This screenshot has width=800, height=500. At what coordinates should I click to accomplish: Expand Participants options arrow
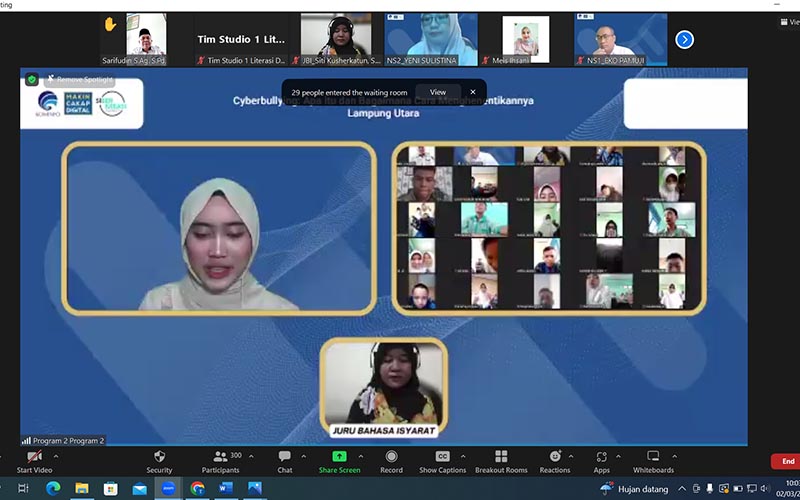point(251,456)
